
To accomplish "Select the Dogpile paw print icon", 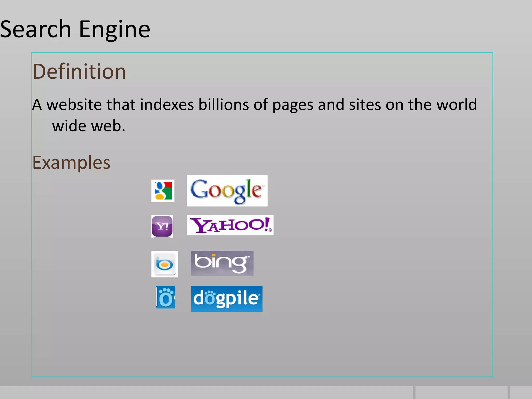I will pos(165,297).
